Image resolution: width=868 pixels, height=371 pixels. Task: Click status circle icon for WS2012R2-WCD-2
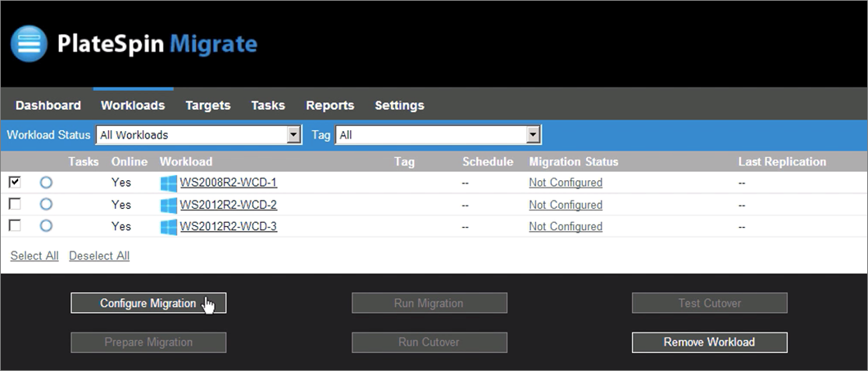pyautogui.click(x=46, y=205)
